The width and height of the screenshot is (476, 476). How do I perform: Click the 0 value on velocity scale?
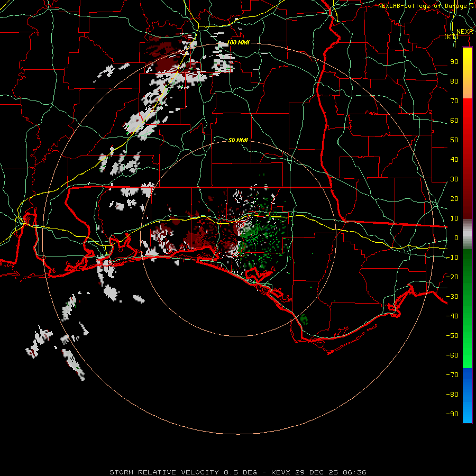456,237
